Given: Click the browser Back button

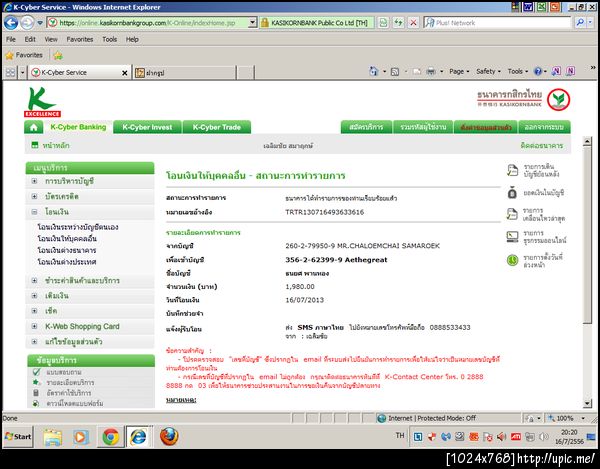Looking at the screenshot, I should coord(11,23).
